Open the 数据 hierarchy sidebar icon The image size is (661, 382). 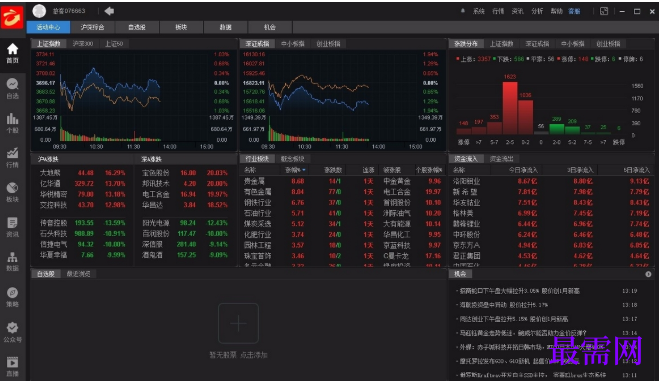tap(12, 261)
